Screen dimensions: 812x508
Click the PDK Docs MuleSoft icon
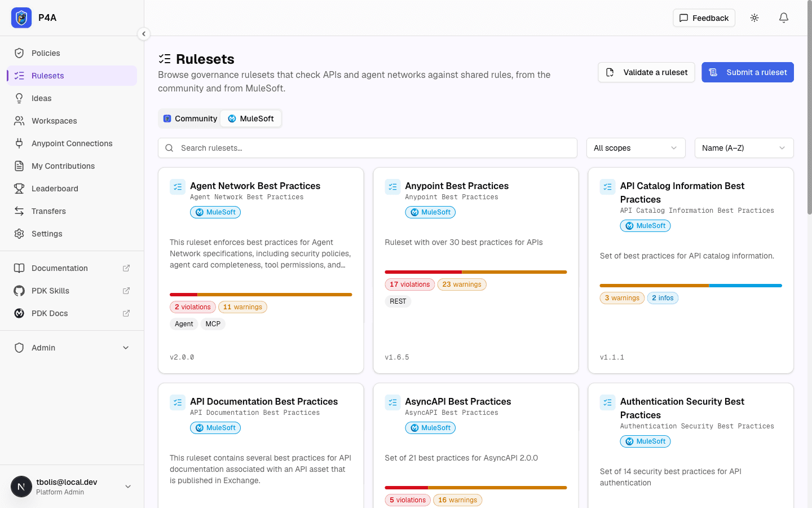[x=19, y=313]
